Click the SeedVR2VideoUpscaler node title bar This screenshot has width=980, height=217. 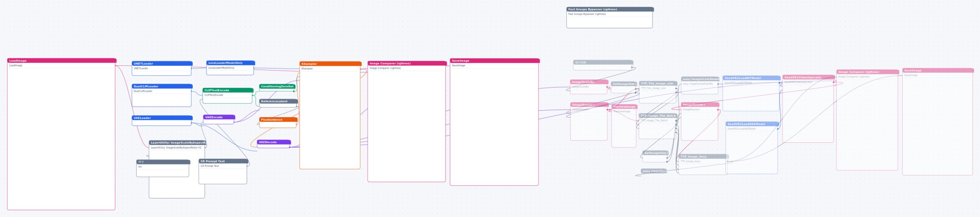coord(808,77)
